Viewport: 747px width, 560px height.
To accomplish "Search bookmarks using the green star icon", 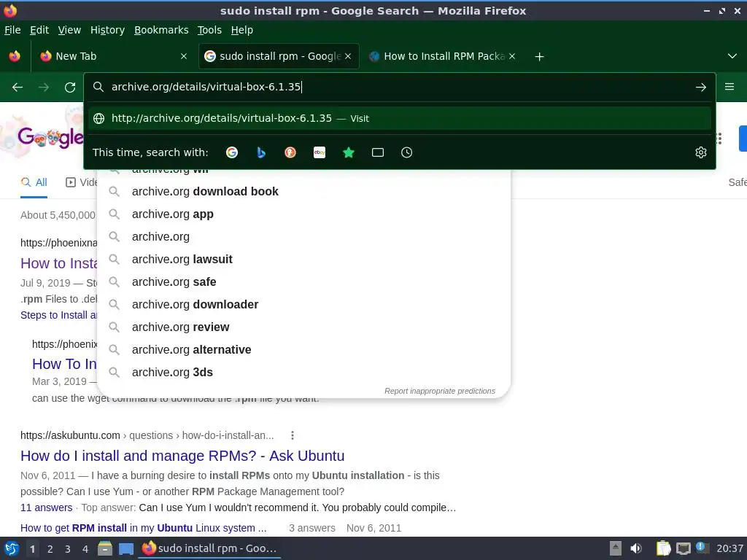I will click(x=349, y=152).
